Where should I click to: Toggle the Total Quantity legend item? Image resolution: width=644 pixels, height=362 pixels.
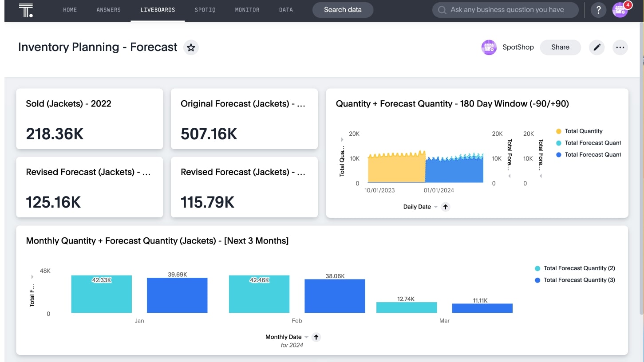(579, 131)
